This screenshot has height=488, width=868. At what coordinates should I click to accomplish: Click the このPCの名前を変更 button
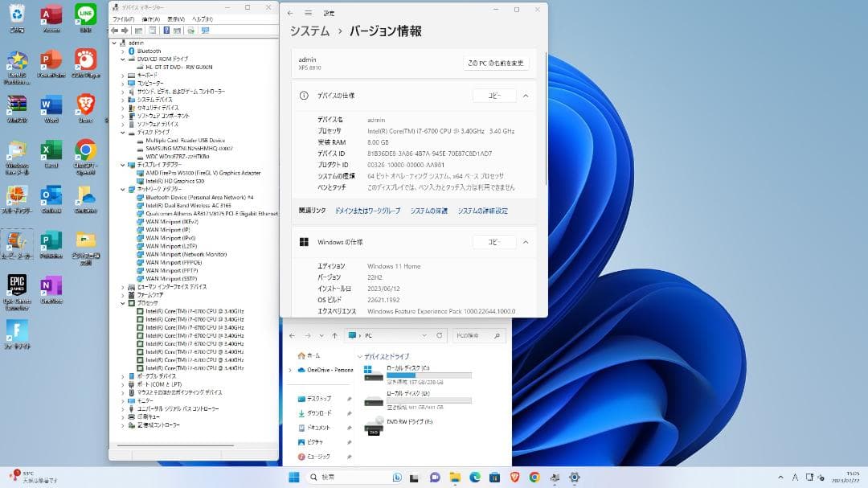[x=497, y=63]
